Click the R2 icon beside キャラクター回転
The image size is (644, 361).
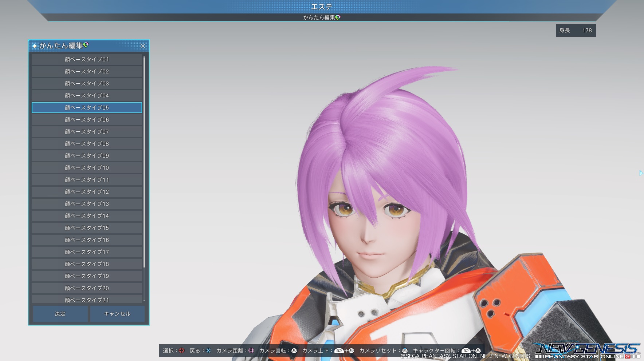pos(466,351)
